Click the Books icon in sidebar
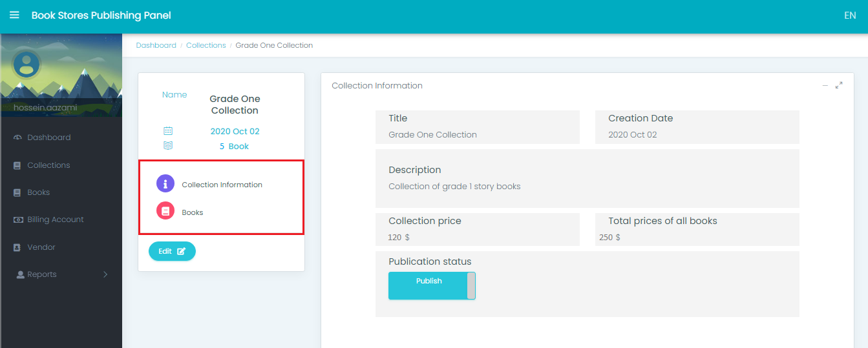This screenshot has width=868, height=348. click(x=17, y=192)
